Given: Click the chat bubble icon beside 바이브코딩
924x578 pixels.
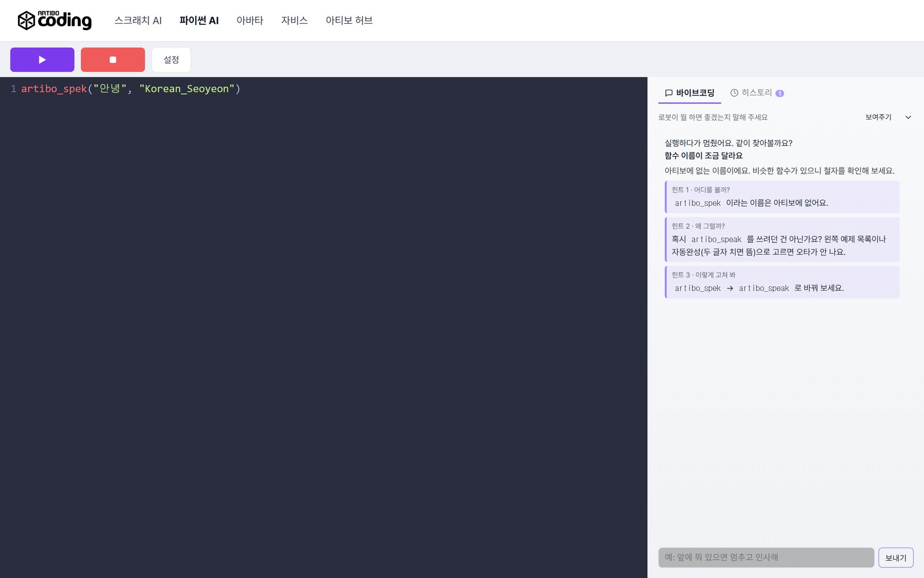Looking at the screenshot, I should pyautogui.click(x=669, y=92).
